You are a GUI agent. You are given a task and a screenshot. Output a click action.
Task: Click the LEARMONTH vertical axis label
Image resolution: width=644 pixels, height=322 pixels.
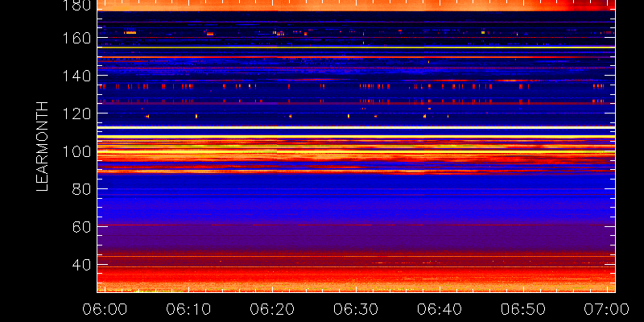[43, 147]
